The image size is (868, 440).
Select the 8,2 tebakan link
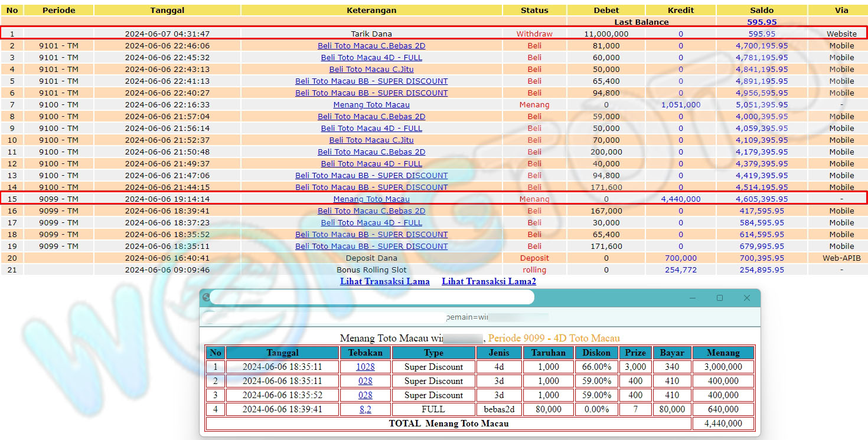click(x=365, y=409)
